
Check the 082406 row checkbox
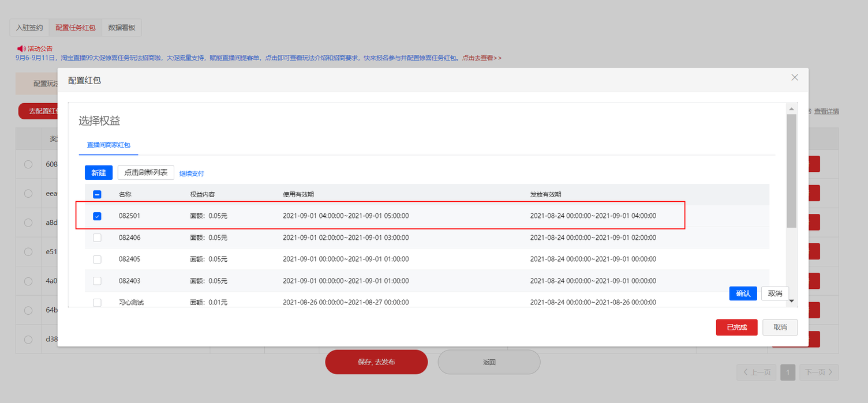[97, 238]
